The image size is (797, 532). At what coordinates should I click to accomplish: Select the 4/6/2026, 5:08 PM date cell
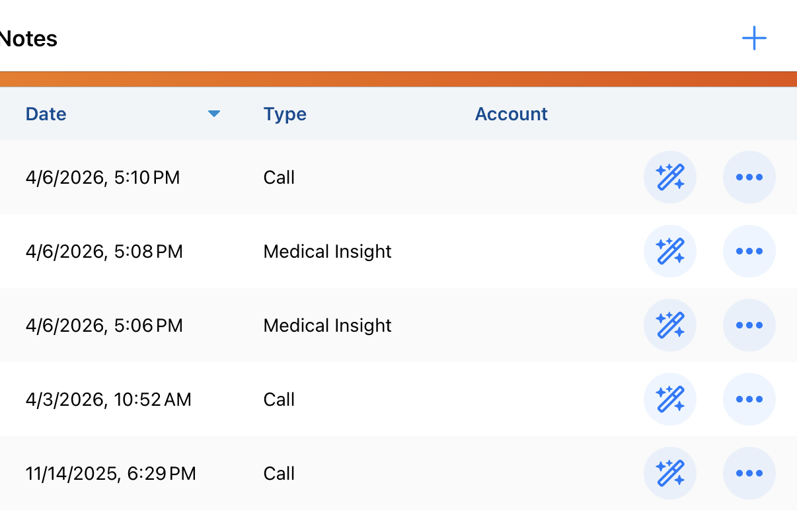104,251
